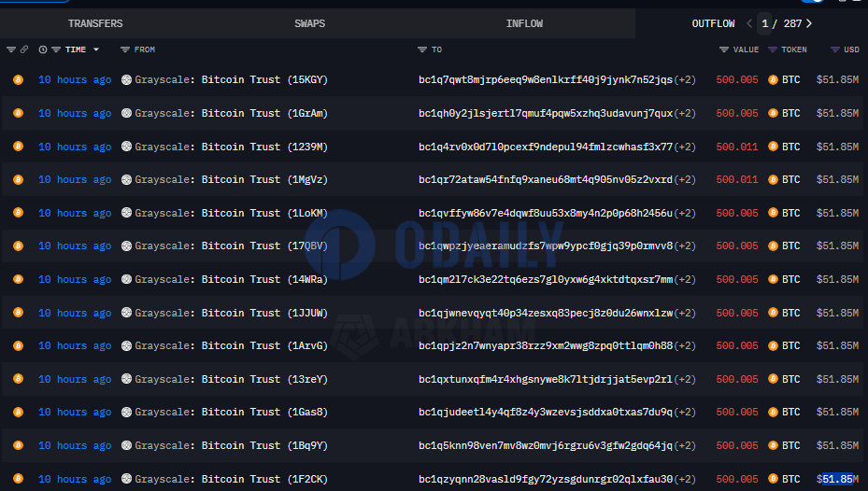Click $51.85M amount in 14WRa row
This screenshot has height=491, width=868.
coord(837,279)
